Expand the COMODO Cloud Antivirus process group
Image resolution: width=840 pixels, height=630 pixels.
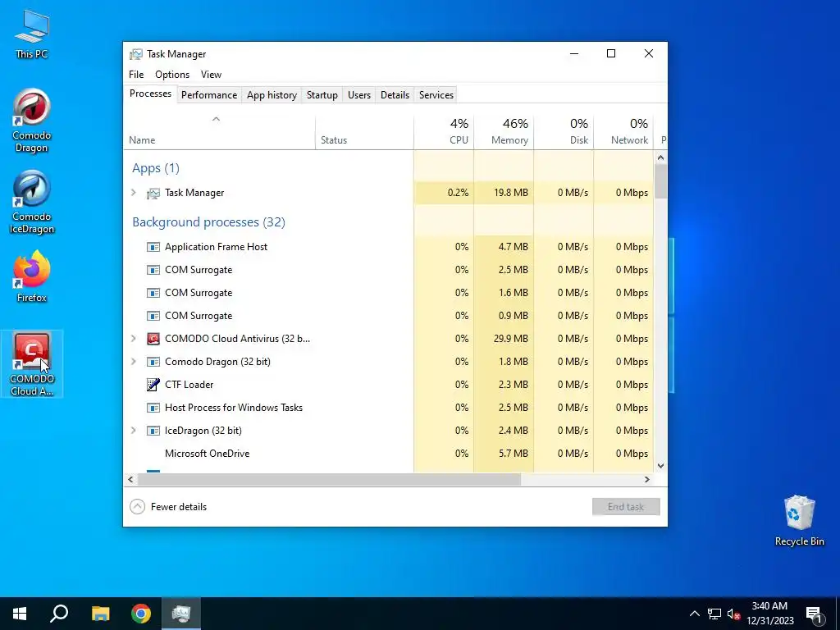(134, 339)
